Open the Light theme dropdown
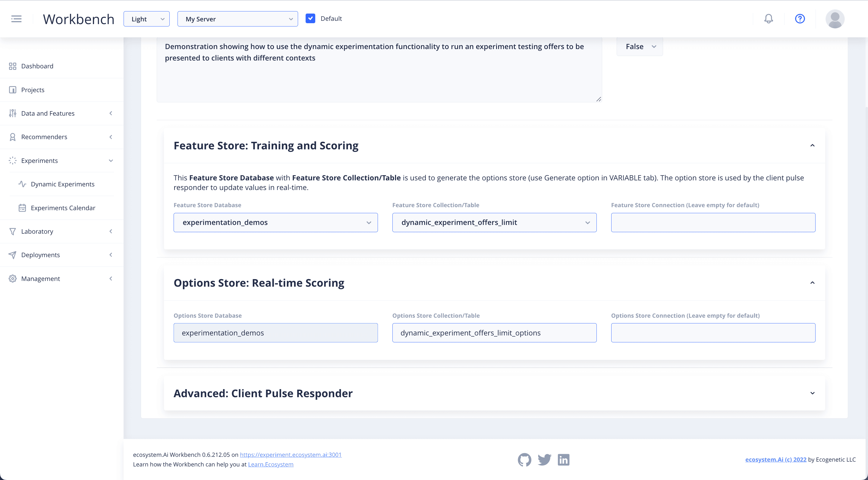Viewport: 868px width, 480px height. pyautogui.click(x=146, y=19)
